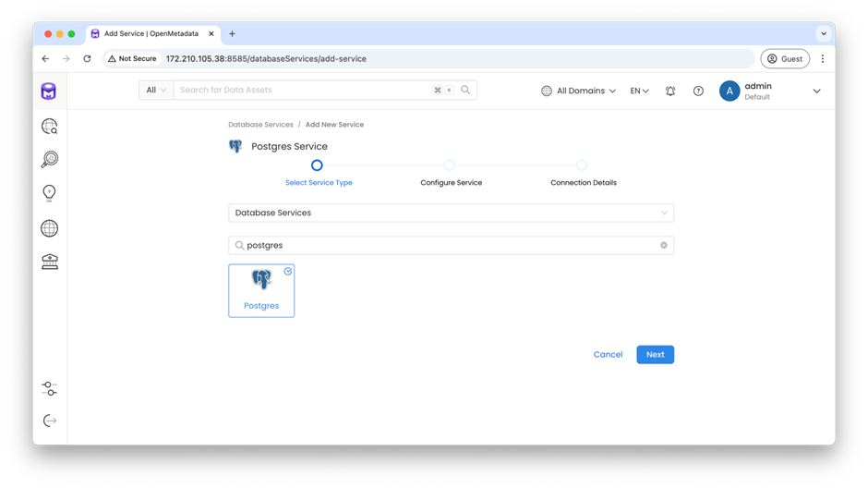
Task: Click the Next button
Action: [x=655, y=355]
